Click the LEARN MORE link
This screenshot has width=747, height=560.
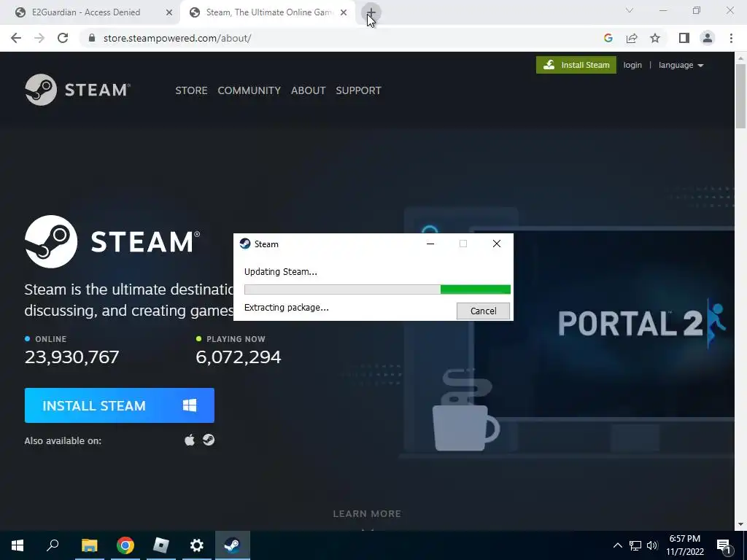click(367, 513)
